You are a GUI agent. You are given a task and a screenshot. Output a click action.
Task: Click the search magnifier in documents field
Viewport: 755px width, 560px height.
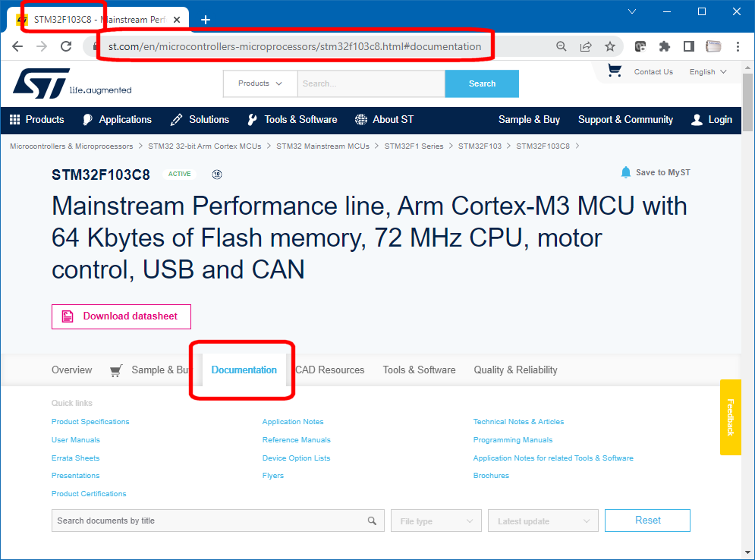click(x=372, y=521)
